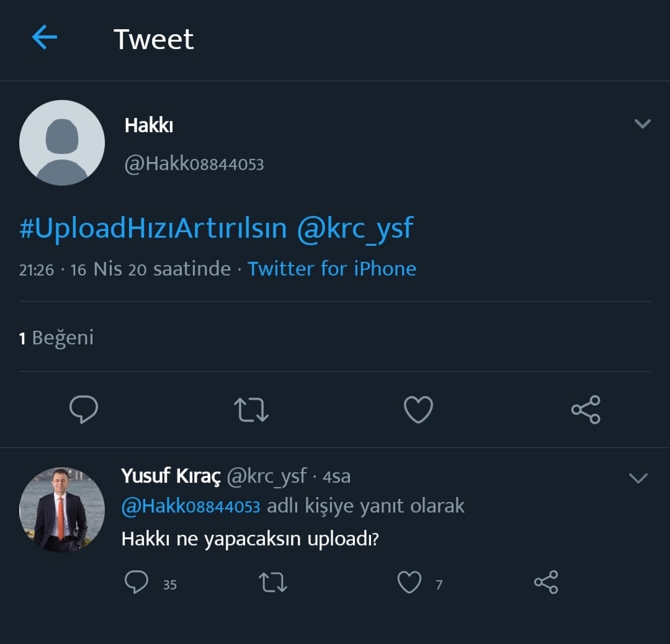Open Yusuf Kıraç's profile photo
670x644 pixels.
(x=62, y=509)
